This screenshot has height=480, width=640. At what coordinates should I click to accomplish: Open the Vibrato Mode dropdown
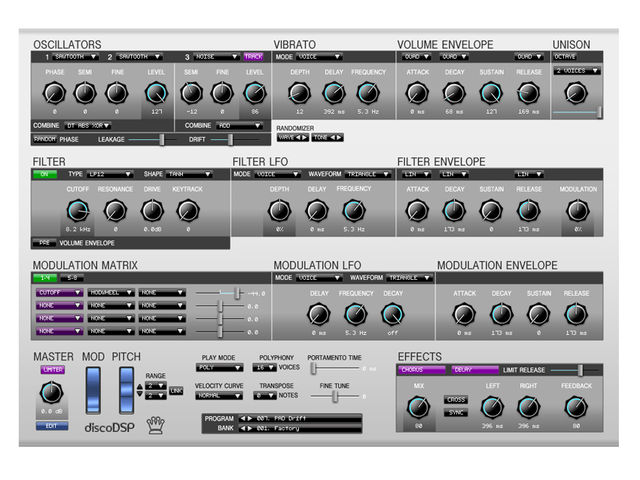click(x=319, y=57)
